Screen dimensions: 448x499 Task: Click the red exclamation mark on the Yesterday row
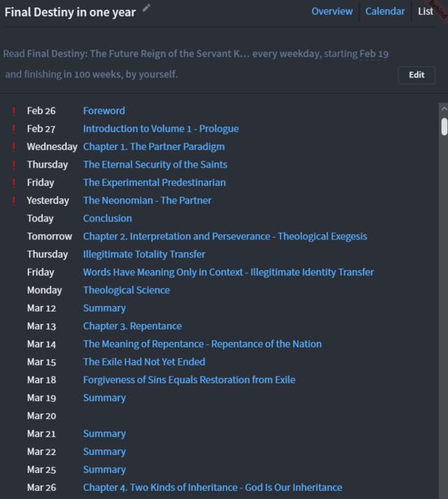pyautogui.click(x=14, y=201)
